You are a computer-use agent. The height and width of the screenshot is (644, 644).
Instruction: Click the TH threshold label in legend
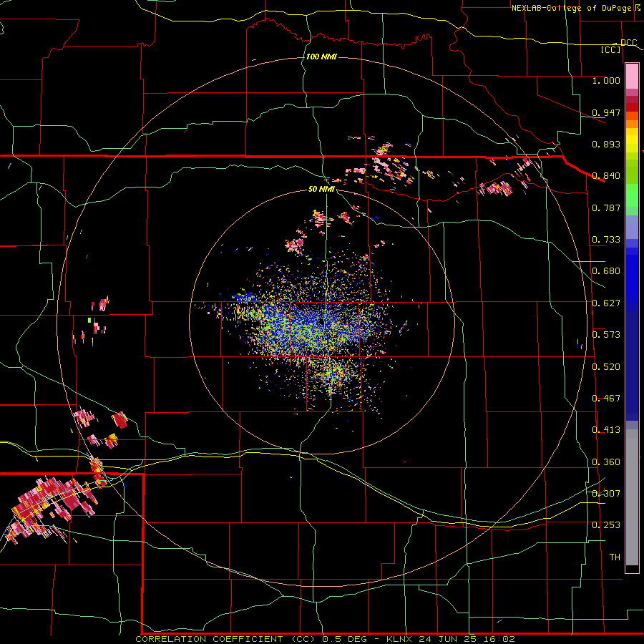pyautogui.click(x=615, y=557)
